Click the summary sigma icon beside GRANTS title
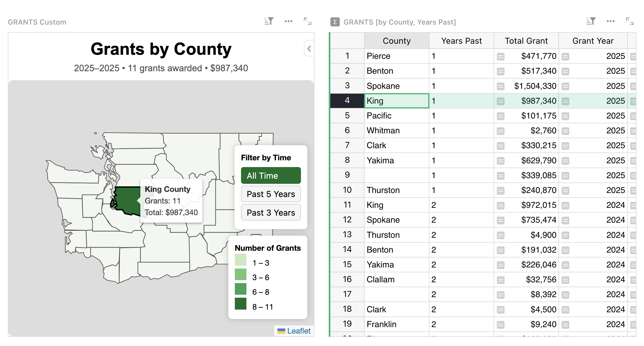 coord(335,22)
